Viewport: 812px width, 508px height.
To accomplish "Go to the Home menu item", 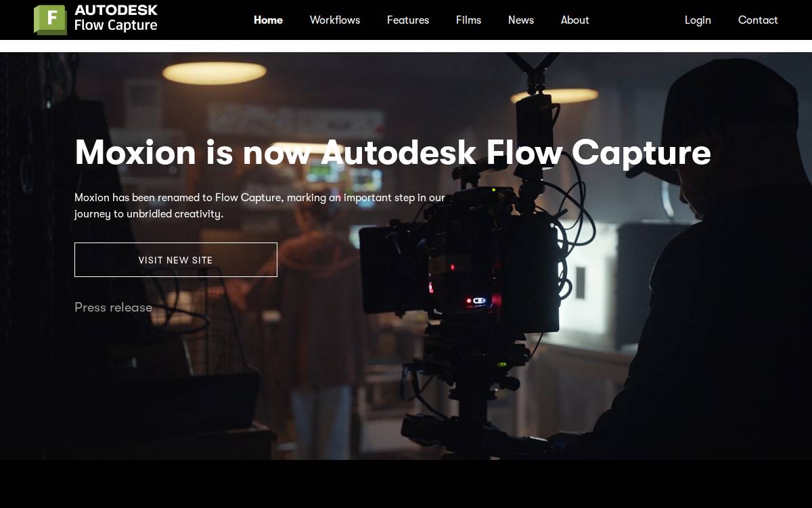I will click(268, 20).
